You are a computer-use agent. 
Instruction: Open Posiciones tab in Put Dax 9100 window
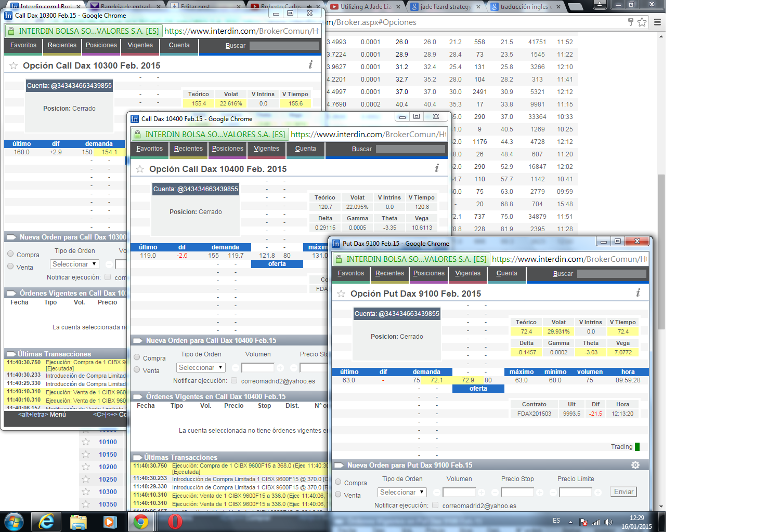[x=429, y=274]
